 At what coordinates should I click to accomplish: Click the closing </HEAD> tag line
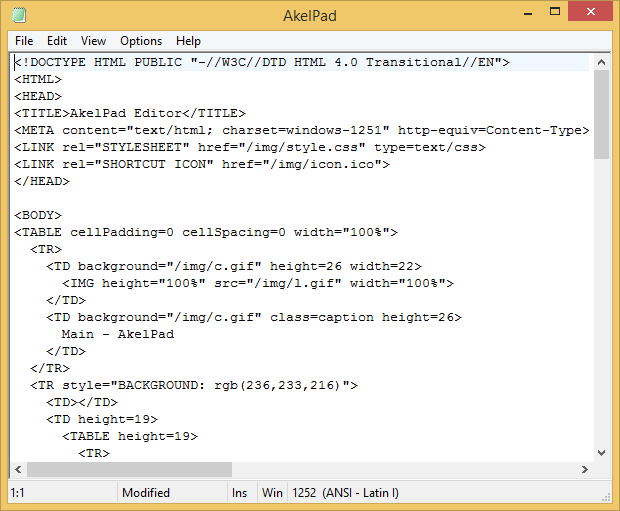point(42,181)
